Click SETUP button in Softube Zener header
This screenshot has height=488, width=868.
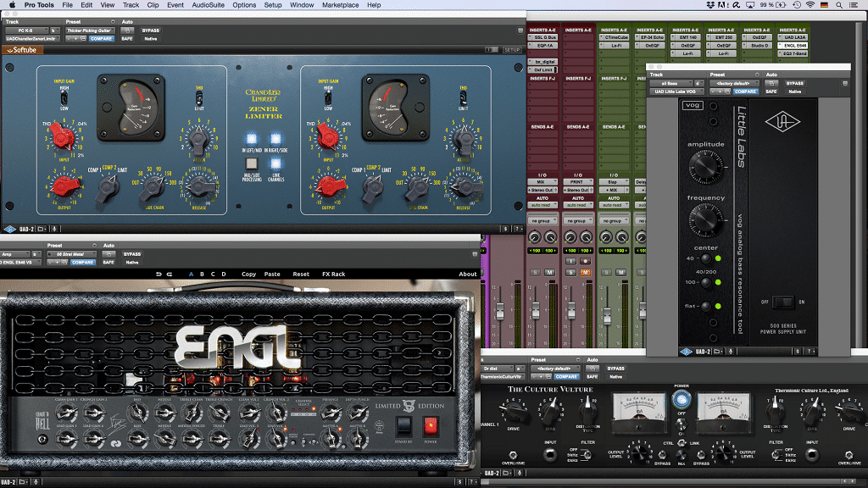512,50
